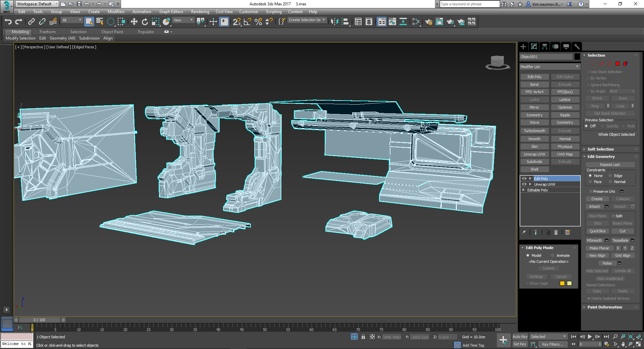
Task: Toggle Unwrap UVW modifier visibility eye
Action: [524, 184]
